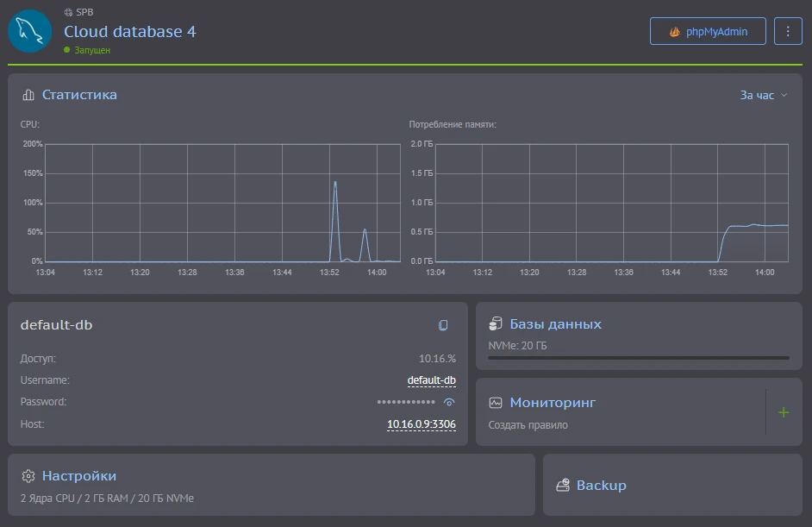The height and width of the screenshot is (527, 812).
Task: Click the Host: field label
Action: pyautogui.click(x=32, y=424)
